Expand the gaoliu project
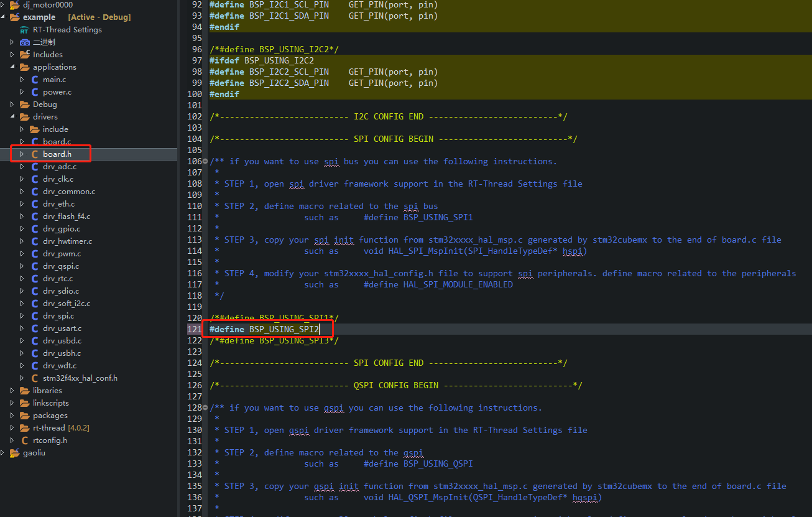This screenshot has width=812, height=517. click(x=2, y=453)
